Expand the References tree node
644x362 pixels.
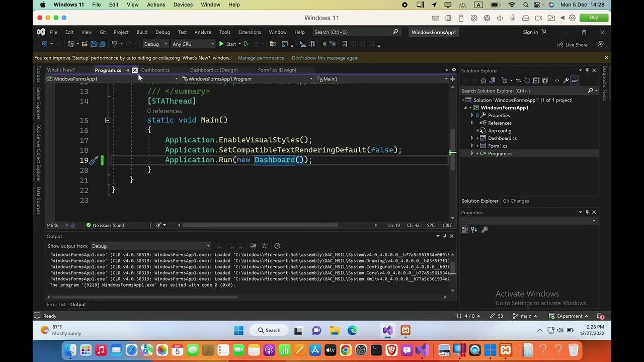pyautogui.click(x=472, y=123)
